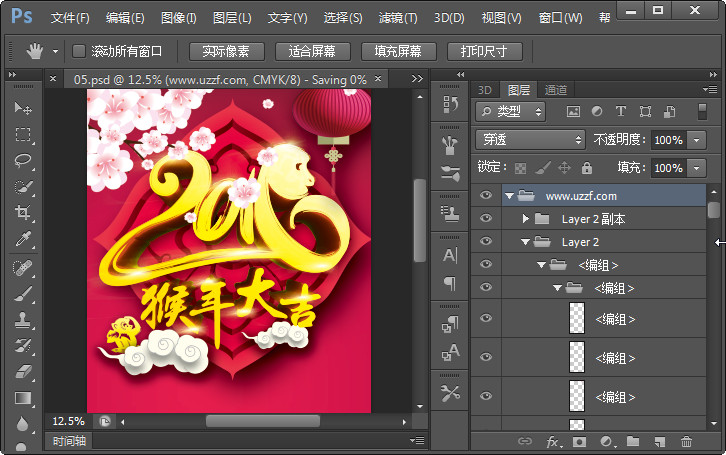
Task: Open the 填充 slider dropdown arrow
Action: [697, 168]
